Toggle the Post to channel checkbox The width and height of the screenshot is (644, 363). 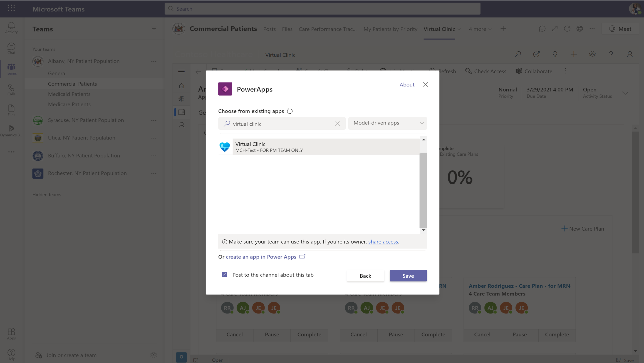pyautogui.click(x=225, y=275)
